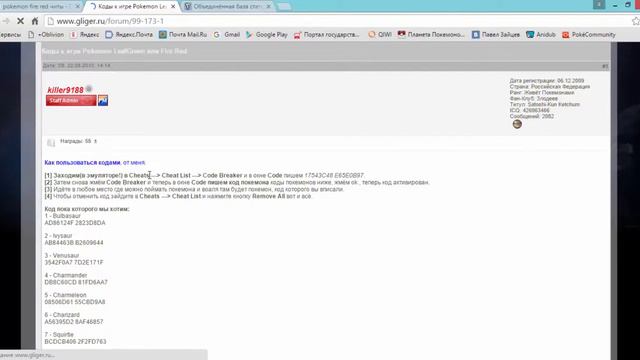The image size is (640, 360).
Task: Click the Портал государств bookmark favicon
Action: tap(297, 35)
